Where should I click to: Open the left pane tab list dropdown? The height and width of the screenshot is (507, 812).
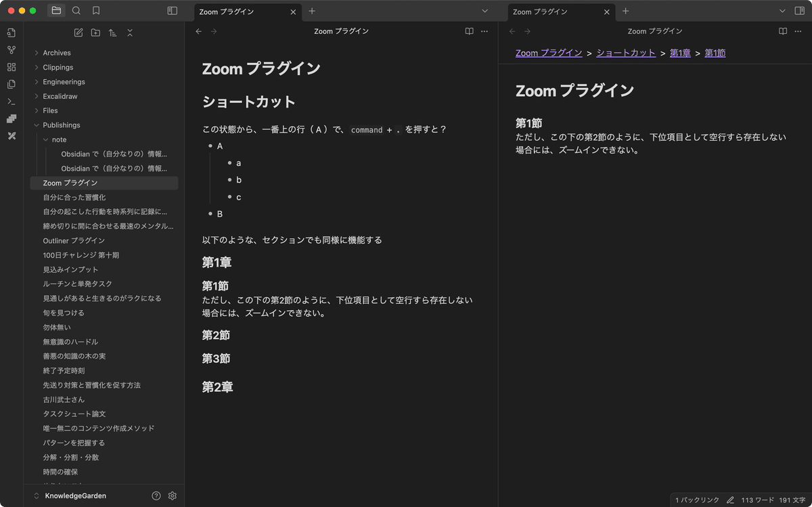(x=484, y=11)
